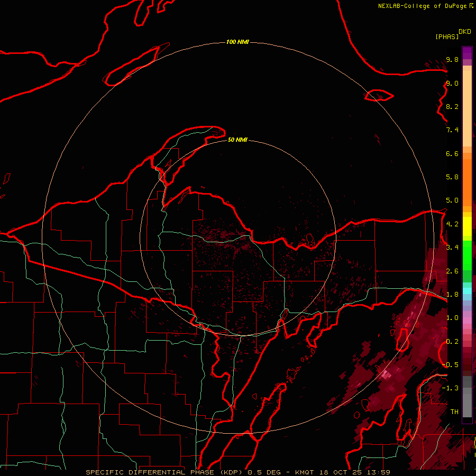Click the purple top segment of color bar

pos(467,53)
